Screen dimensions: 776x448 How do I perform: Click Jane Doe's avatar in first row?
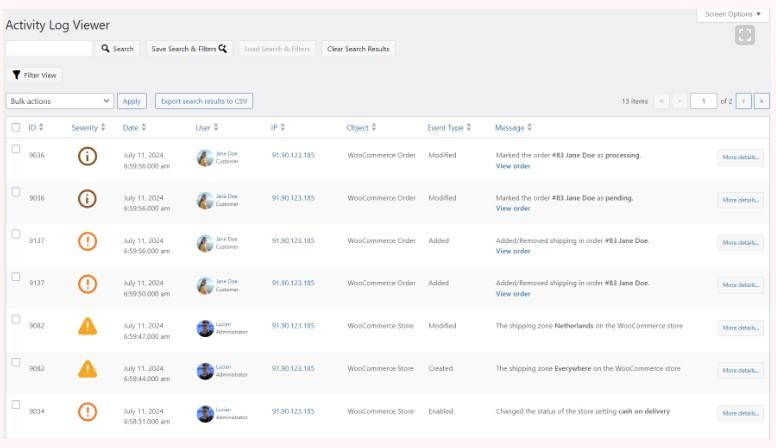205,157
